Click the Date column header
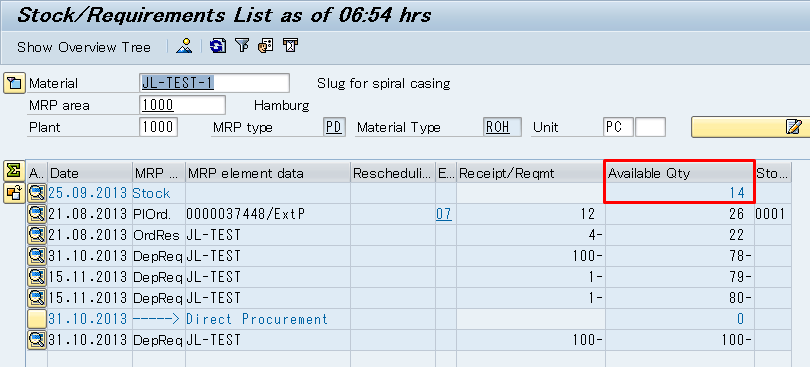This screenshot has height=367, width=810. click(90, 173)
